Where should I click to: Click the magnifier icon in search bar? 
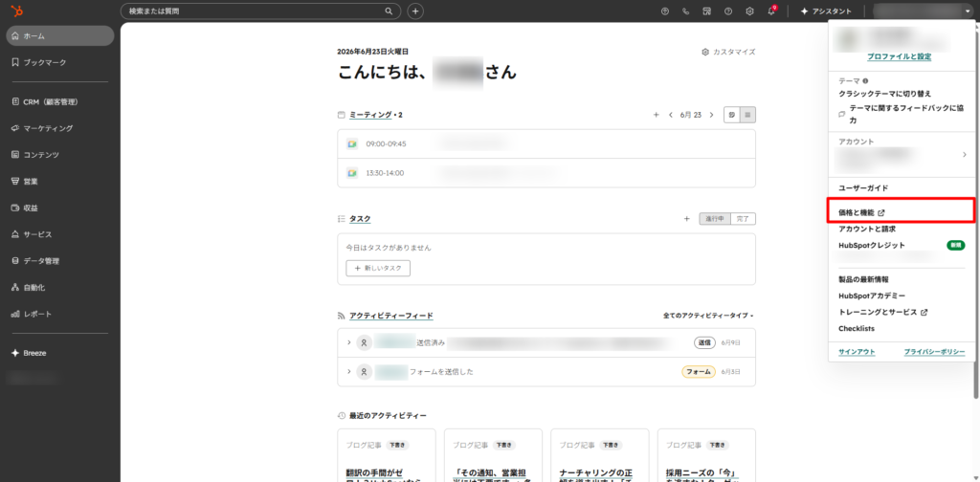coord(389,11)
